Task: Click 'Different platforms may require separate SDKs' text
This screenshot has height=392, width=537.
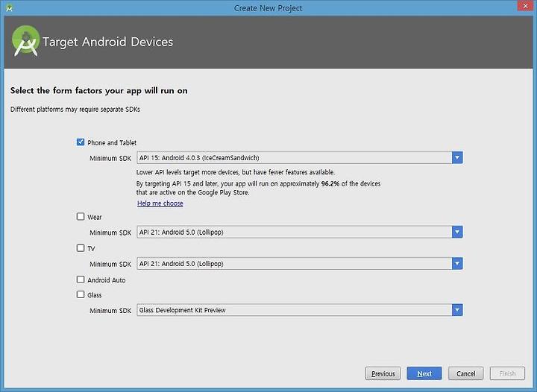Action: pyautogui.click(x=75, y=109)
